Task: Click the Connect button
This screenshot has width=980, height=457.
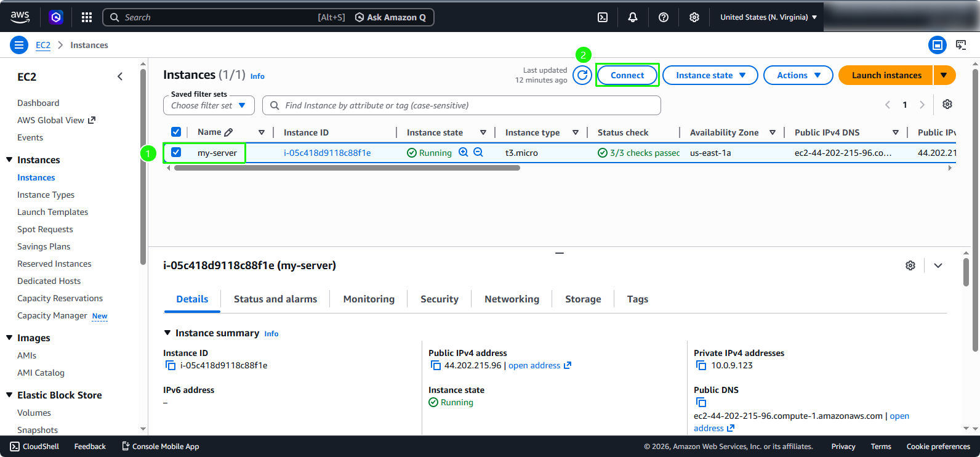Action: click(627, 75)
